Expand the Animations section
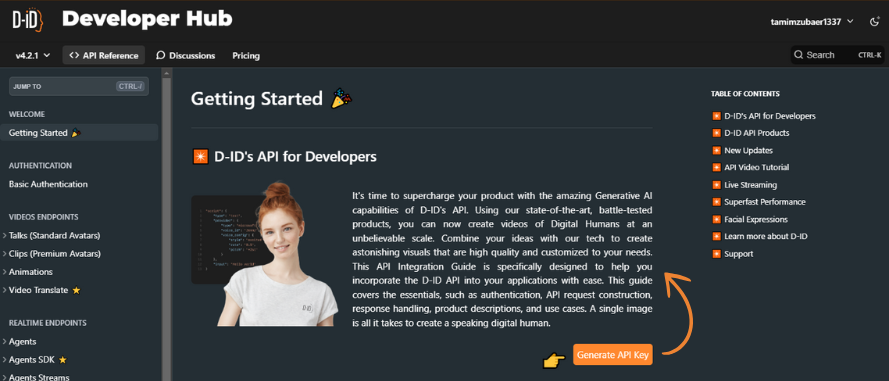This screenshot has height=381, width=889. pyautogui.click(x=31, y=272)
